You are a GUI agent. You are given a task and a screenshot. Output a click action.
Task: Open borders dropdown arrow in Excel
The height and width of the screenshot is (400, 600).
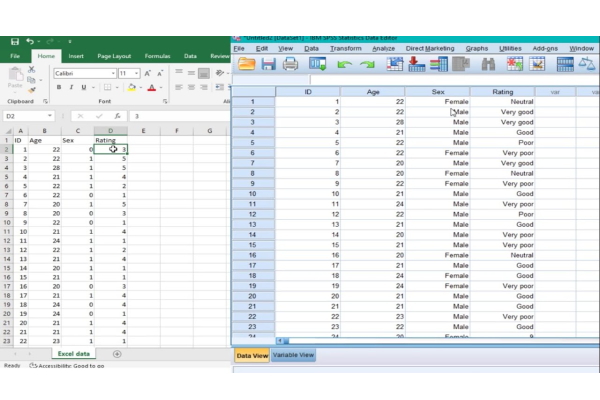(117, 88)
